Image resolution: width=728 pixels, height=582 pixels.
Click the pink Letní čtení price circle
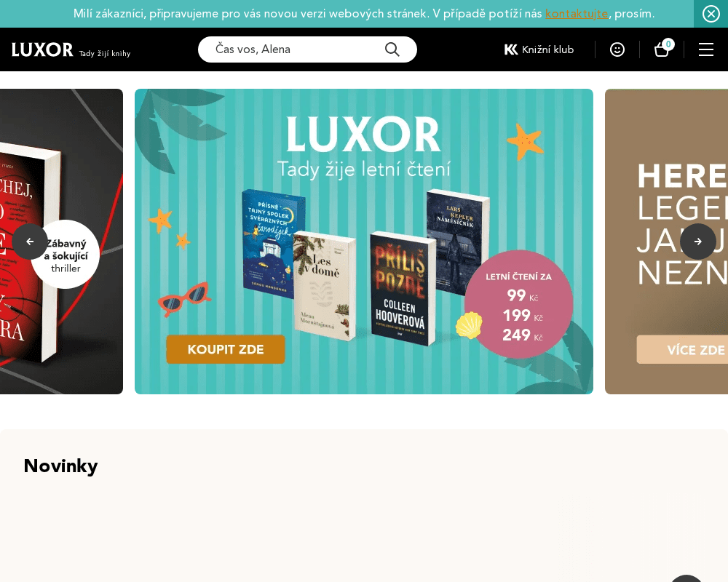point(518,304)
